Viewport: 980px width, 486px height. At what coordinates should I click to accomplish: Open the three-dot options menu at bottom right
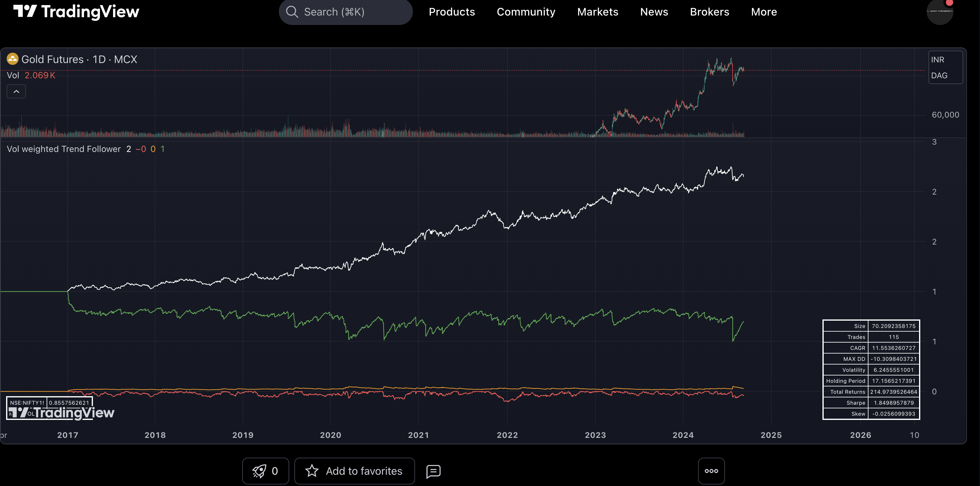pos(712,471)
